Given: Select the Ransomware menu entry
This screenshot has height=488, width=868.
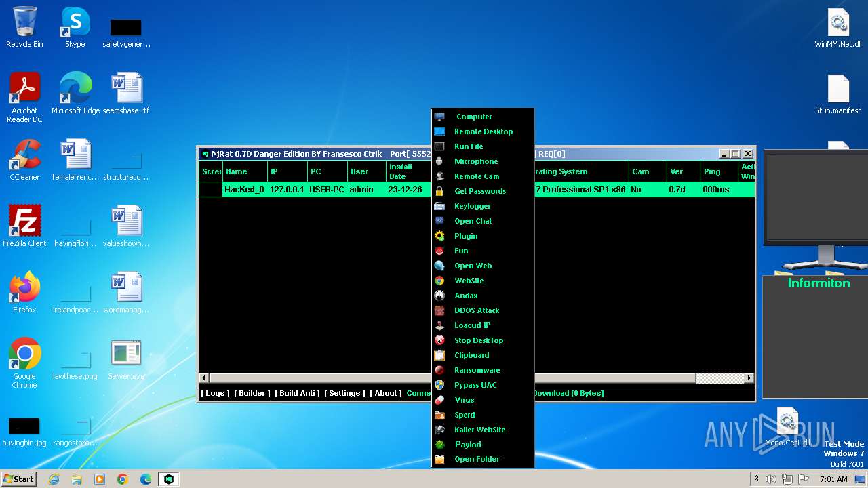Looking at the screenshot, I should click(x=483, y=370).
